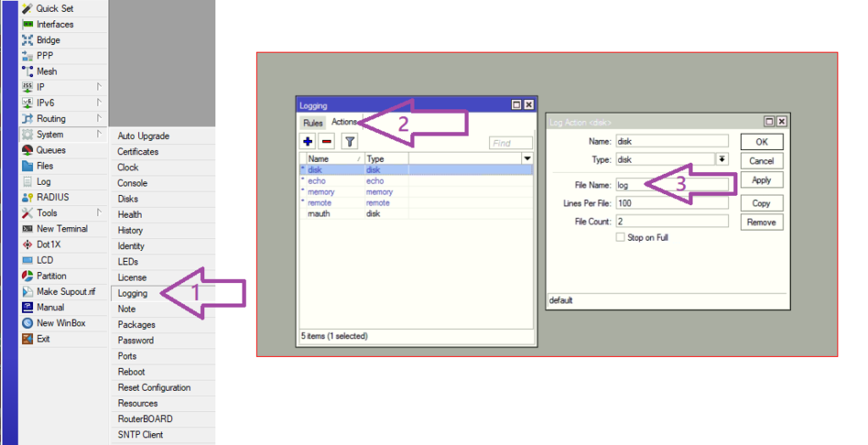Open the Type dropdown in Log Action
Screen dimensions: 868x445
click(x=722, y=159)
